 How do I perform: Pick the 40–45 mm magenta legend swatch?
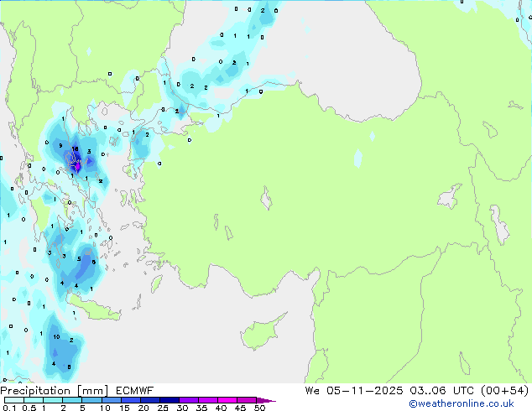[227, 400]
